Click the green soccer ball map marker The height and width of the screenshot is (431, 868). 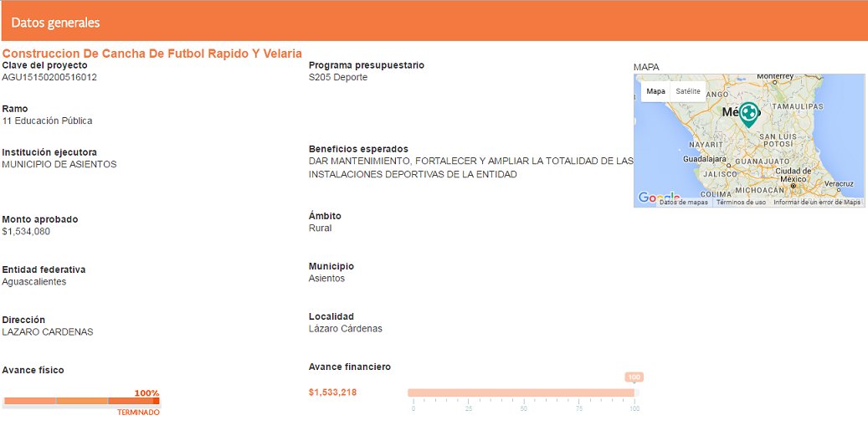pyautogui.click(x=748, y=115)
